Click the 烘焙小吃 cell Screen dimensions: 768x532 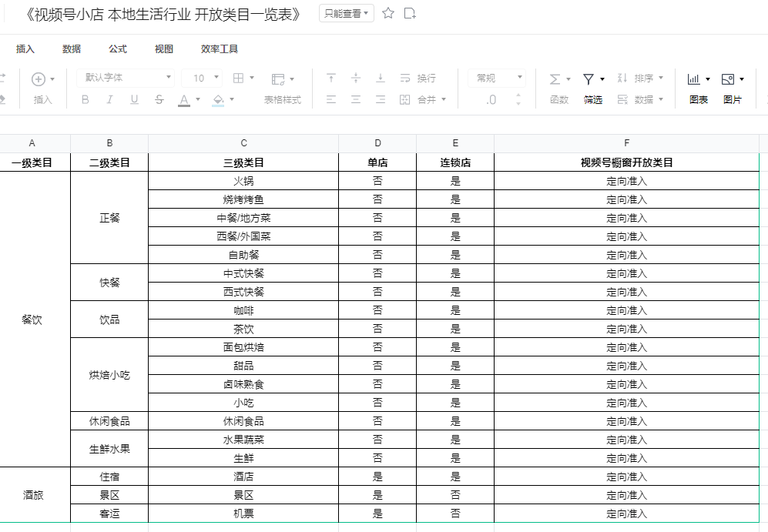click(x=109, y=375)
